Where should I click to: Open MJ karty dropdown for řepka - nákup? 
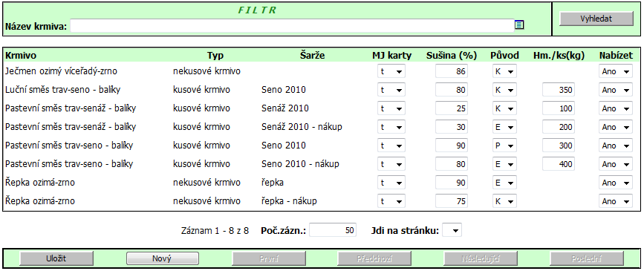[x=391, y=200]
